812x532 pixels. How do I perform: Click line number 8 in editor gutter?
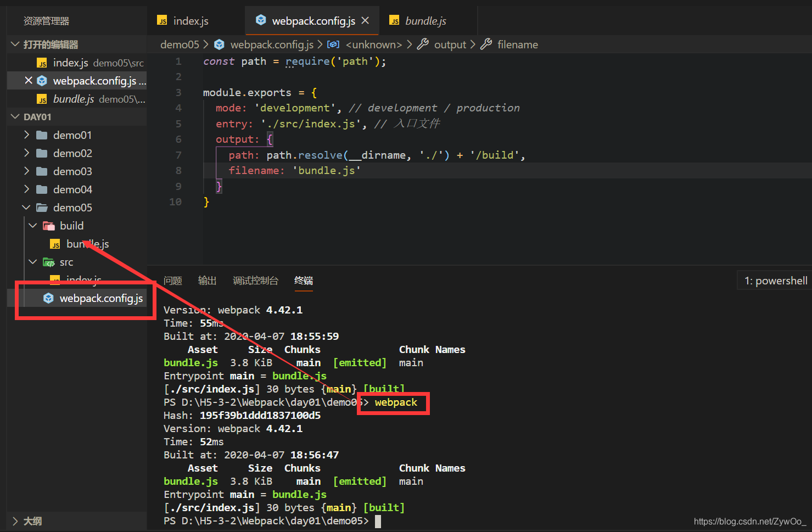point(178,170)
